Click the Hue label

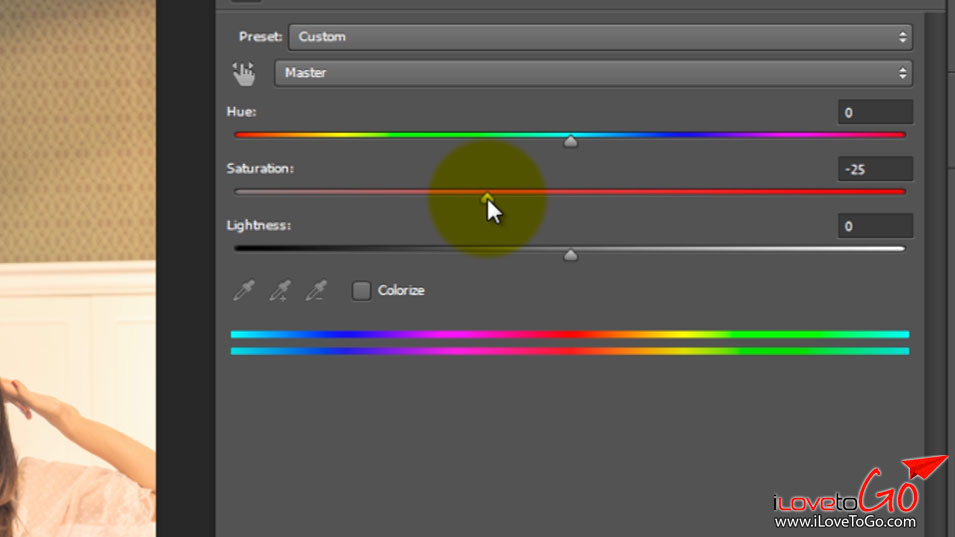coord(241,111)
